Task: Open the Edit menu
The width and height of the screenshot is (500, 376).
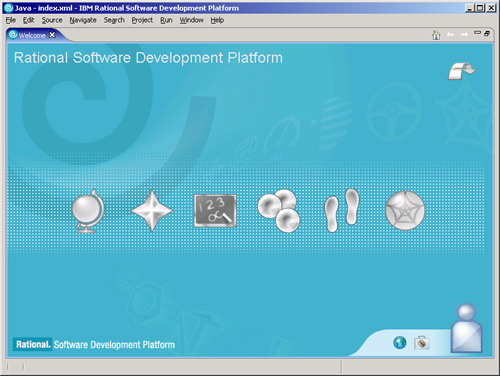Action: 29,20
